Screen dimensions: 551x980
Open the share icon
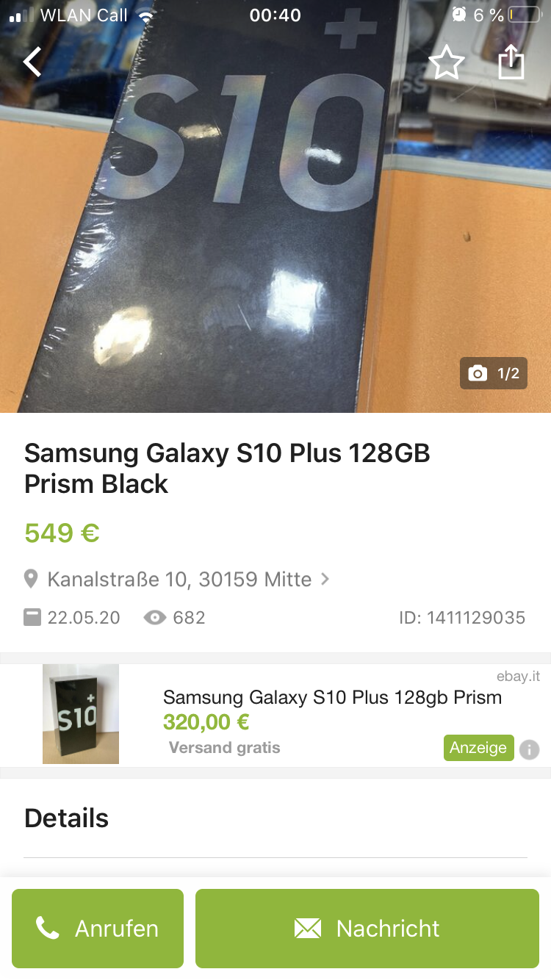coord(511,62)
